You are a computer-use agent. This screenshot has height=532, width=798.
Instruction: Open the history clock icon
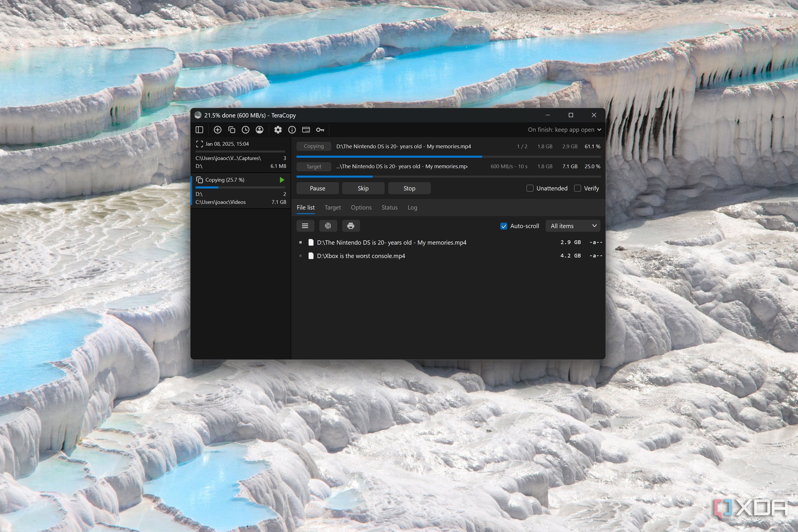[246, 130]
